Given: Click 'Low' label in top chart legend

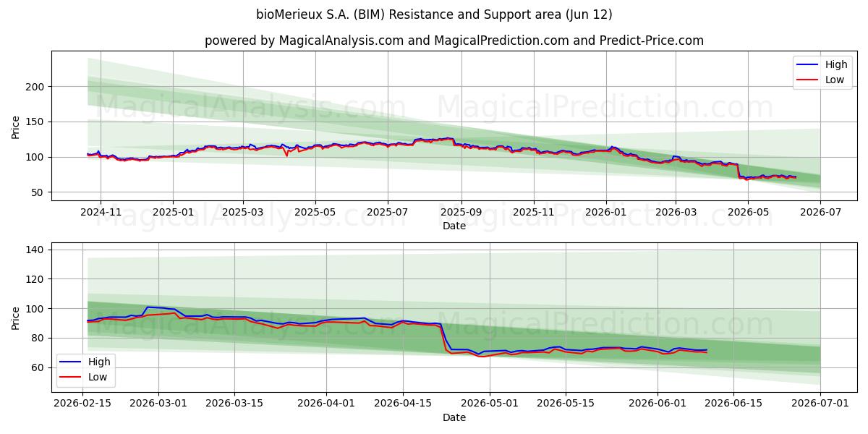Looking at the screenshot, I should [x=835, y=80].
